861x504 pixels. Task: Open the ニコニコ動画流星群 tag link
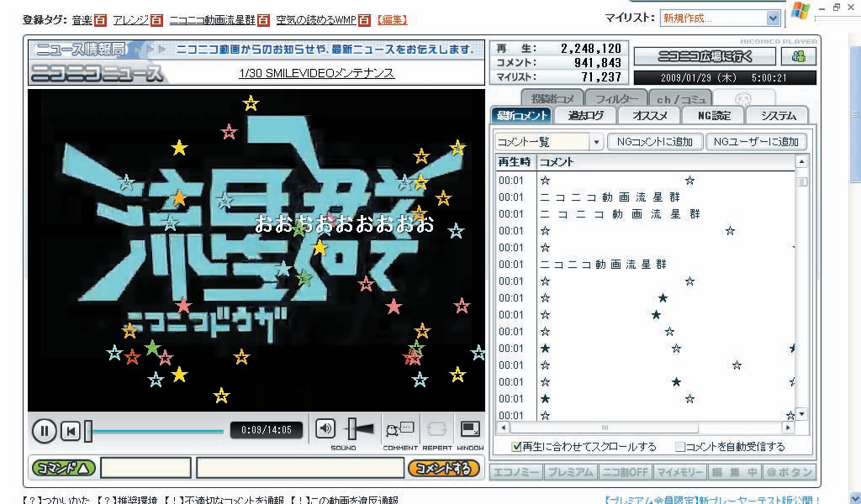213,20
